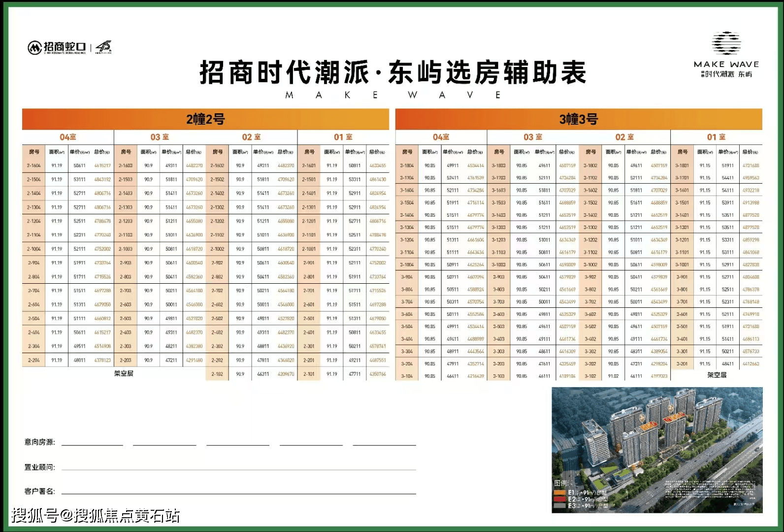Image resolution: width=784 pixels, height=532 pixels.
Task: Click the 2幢2号 building header
Action: coord(205,119)
